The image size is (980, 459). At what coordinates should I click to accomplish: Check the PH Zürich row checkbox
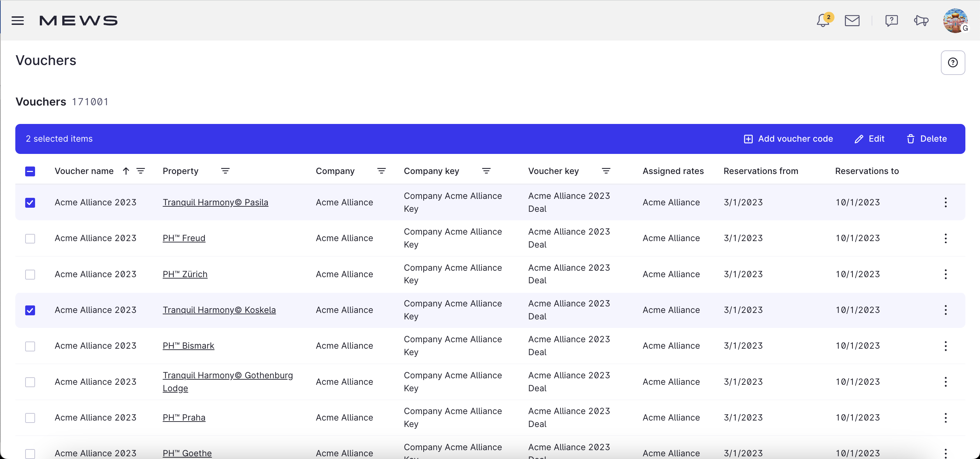click(30, 274)
